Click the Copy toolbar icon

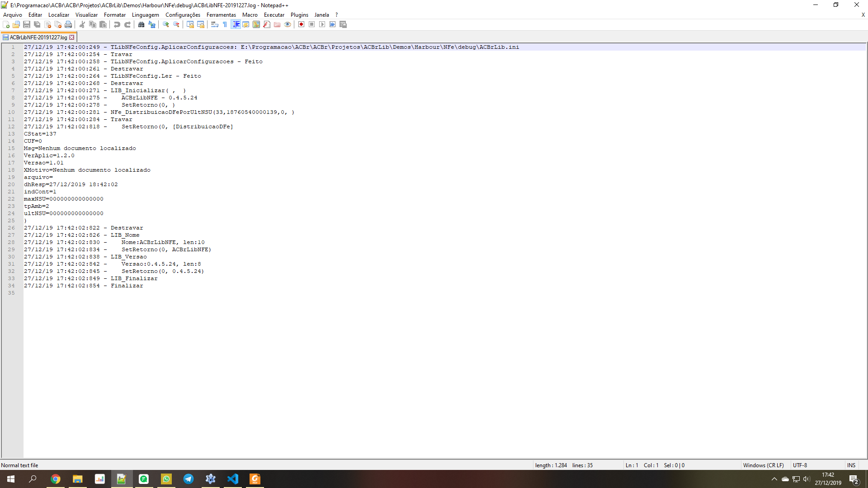click(93, 24)
